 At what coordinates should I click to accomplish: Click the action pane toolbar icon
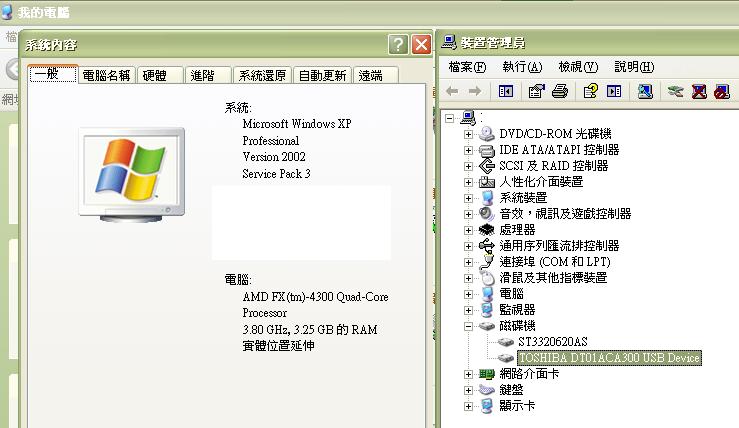(x=614, y=91)
